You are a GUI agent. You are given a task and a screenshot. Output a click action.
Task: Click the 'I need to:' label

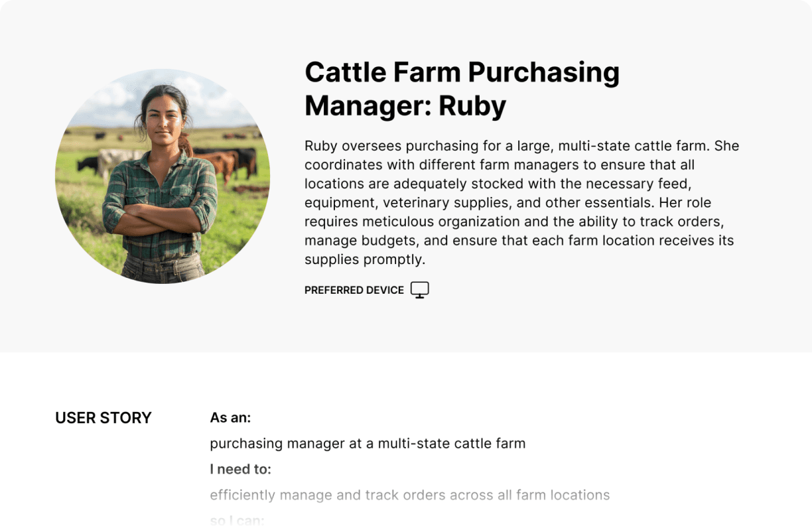tap(241, 470)
